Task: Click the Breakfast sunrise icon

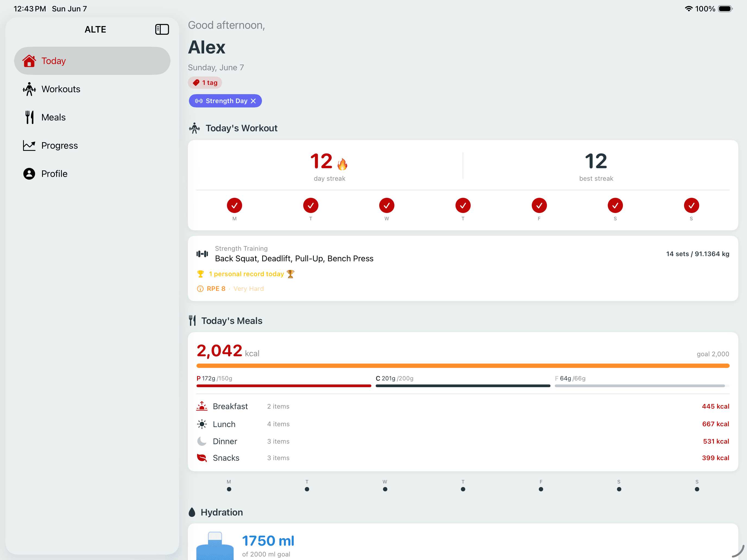Action: [202, 406]
